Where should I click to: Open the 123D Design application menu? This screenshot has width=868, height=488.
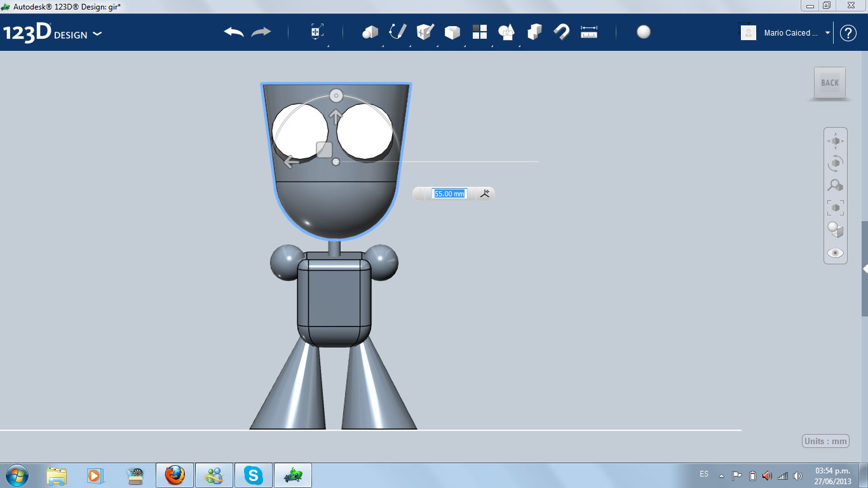(53, 32)
